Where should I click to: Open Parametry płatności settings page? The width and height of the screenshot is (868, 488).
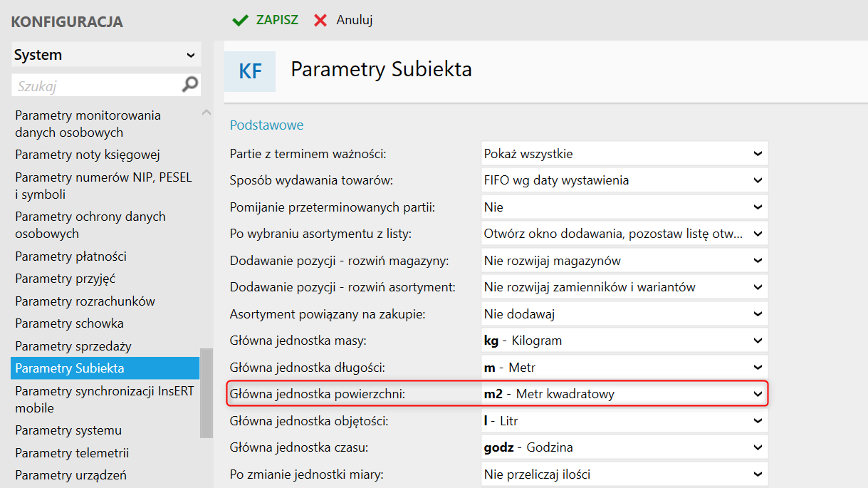(x=71, y=256)
